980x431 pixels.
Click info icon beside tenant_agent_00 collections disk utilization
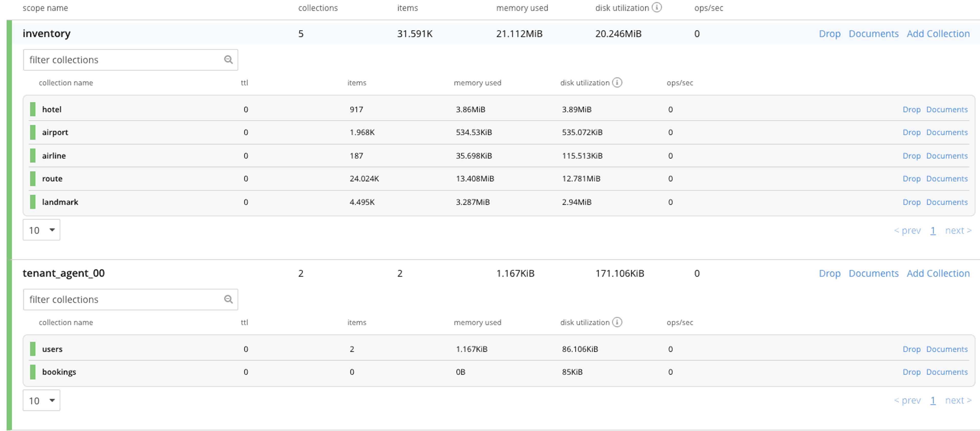(x=617, y=322)
